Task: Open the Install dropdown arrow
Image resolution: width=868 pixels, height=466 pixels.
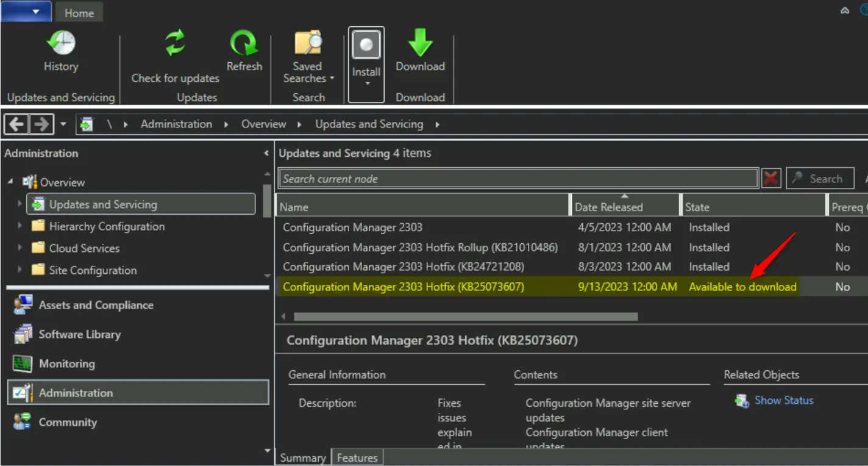Action: pos(366,84)
